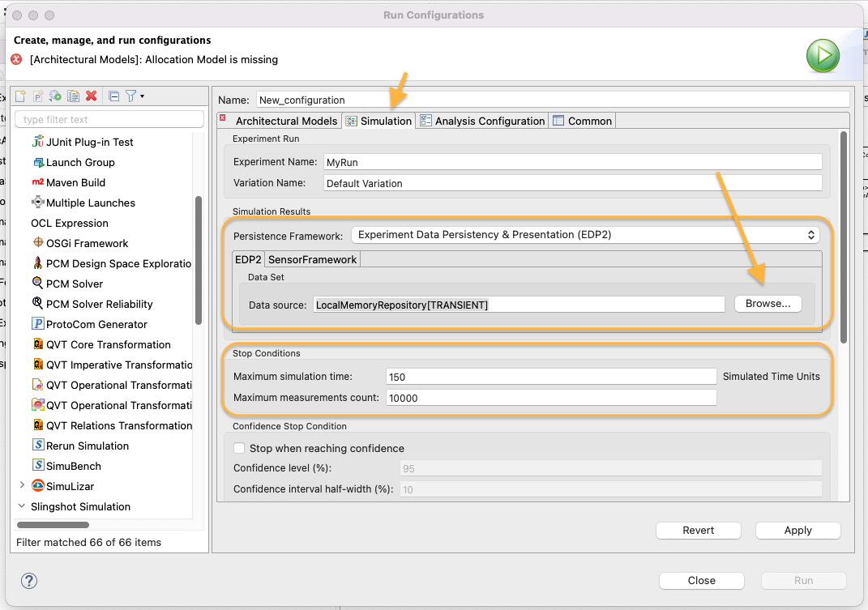Screen dimensions: 868x610
Task: Click the Browse... button for data source
Action: tap(768, 303)
